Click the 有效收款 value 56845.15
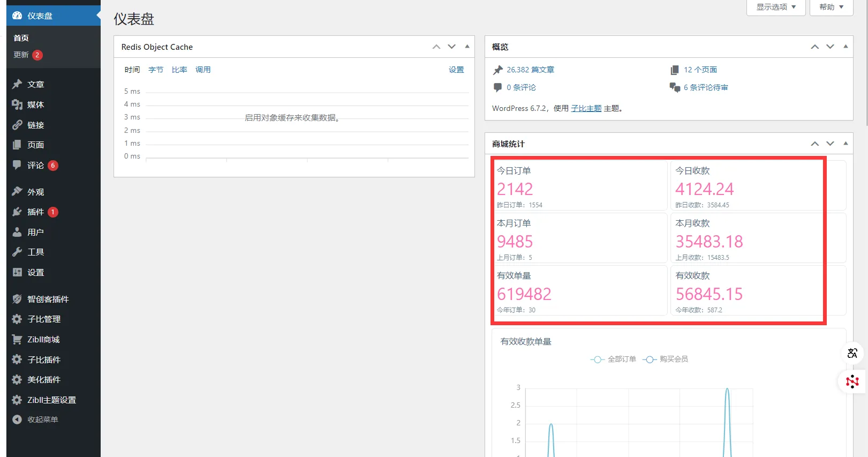This screenshot has height=457, width=868. click(709, 294)
